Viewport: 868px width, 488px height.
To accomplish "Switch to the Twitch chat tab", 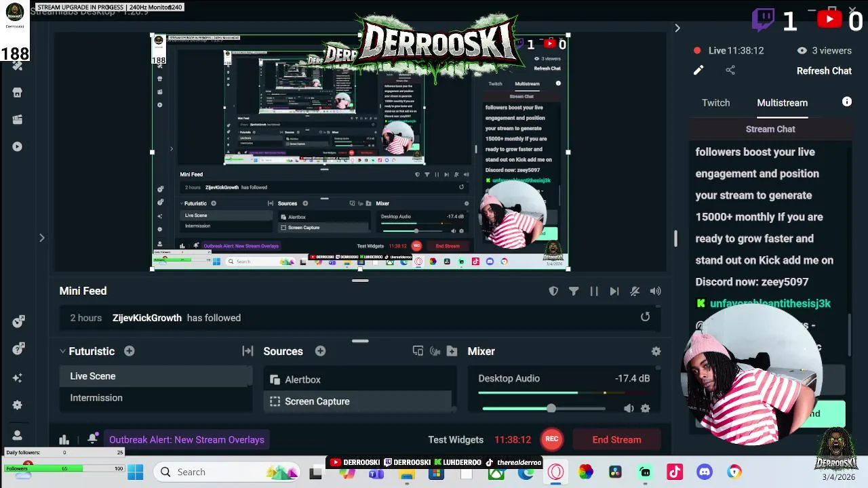I will [715, 102].
